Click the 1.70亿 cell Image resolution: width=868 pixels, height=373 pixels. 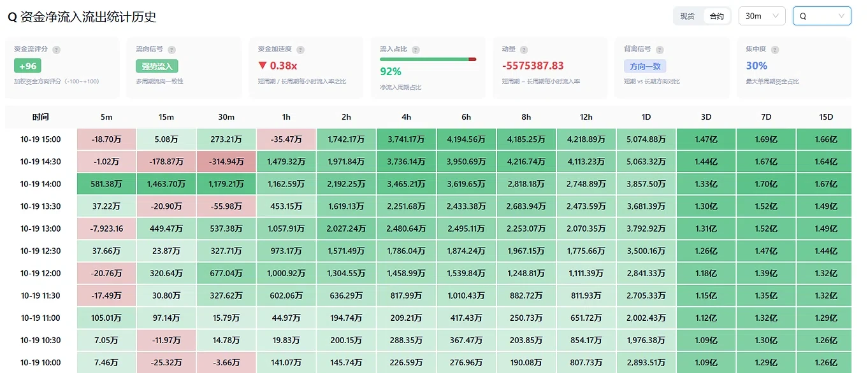766,184
